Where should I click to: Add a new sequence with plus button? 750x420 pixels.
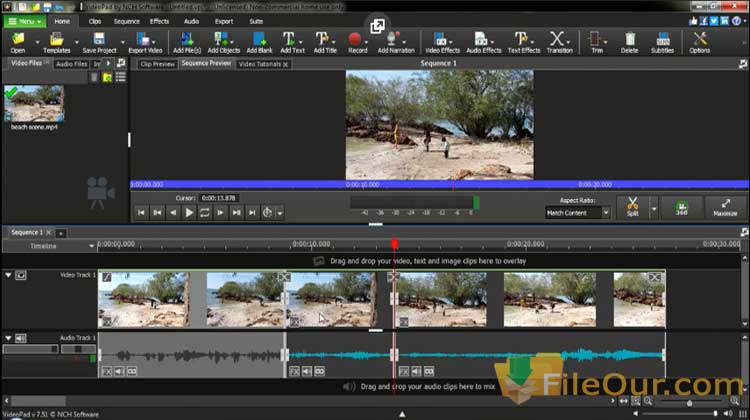pyautogui.click(x=61, y=233)
